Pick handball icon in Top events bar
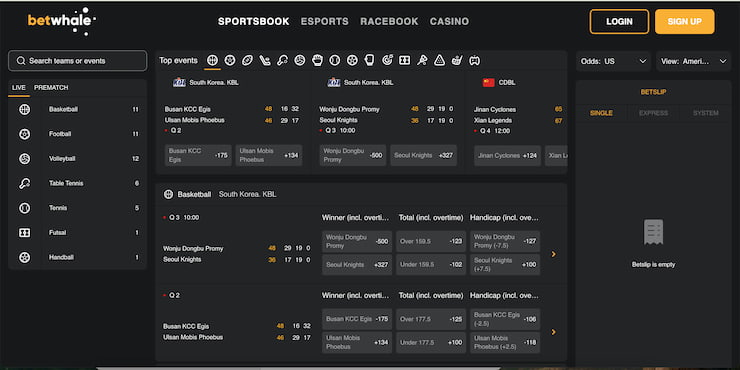The height and width of the screenshot is (370, 740). [x=352, y=60]
